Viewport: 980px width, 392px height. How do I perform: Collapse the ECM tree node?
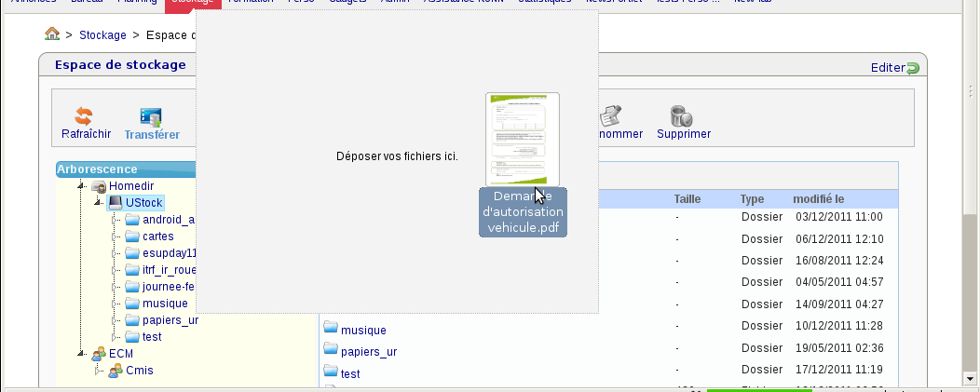pyautogui.click(x=82, y=354)
